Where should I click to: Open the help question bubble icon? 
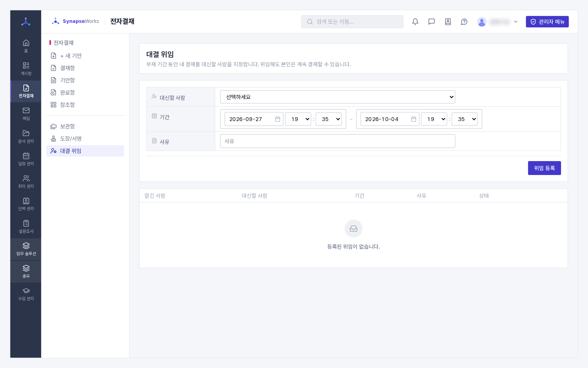[464, 22]
